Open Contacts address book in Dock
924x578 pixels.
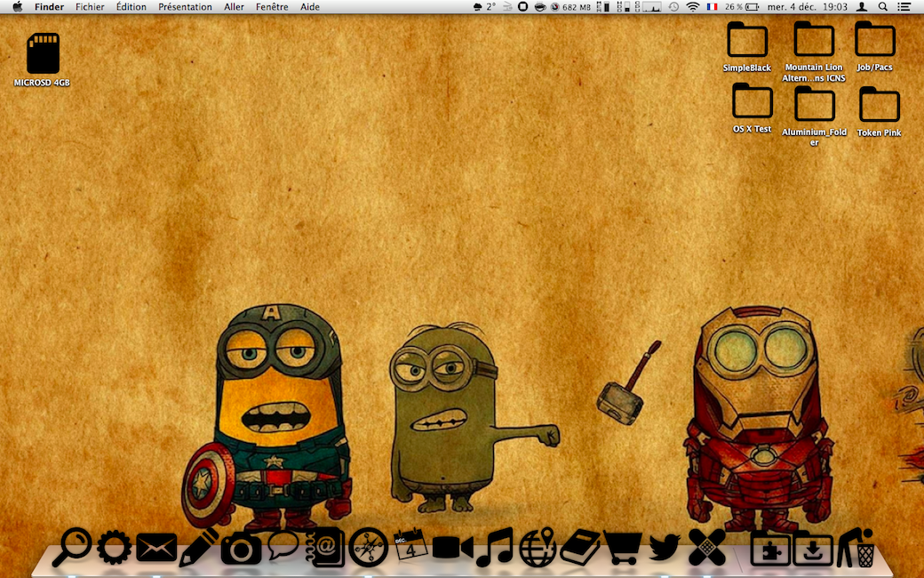coord(324,548)
